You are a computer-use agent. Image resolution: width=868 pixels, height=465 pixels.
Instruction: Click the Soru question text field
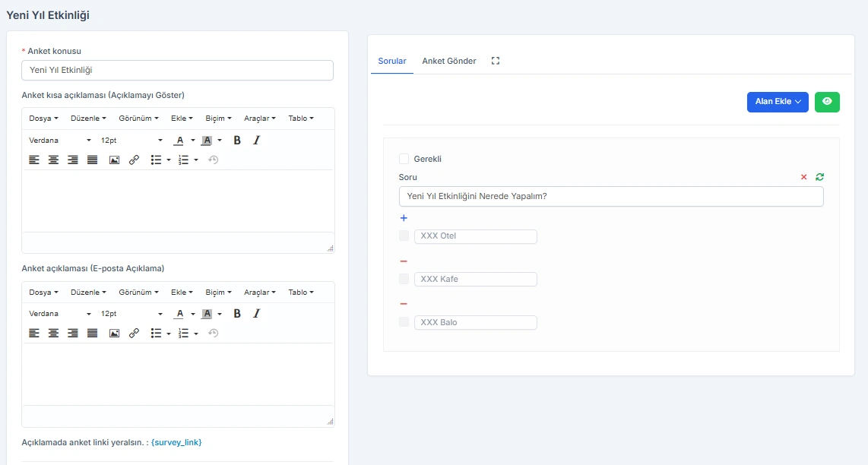(611, 197)
